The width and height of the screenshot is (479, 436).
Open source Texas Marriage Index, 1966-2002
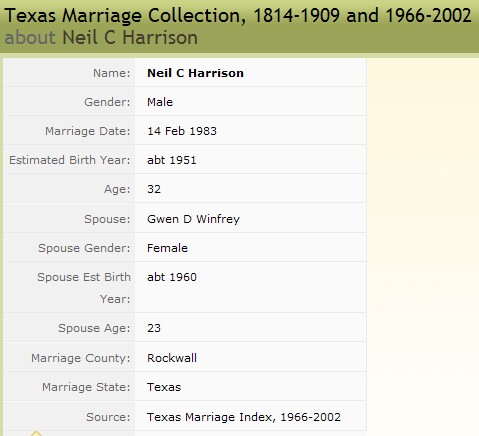244,417
